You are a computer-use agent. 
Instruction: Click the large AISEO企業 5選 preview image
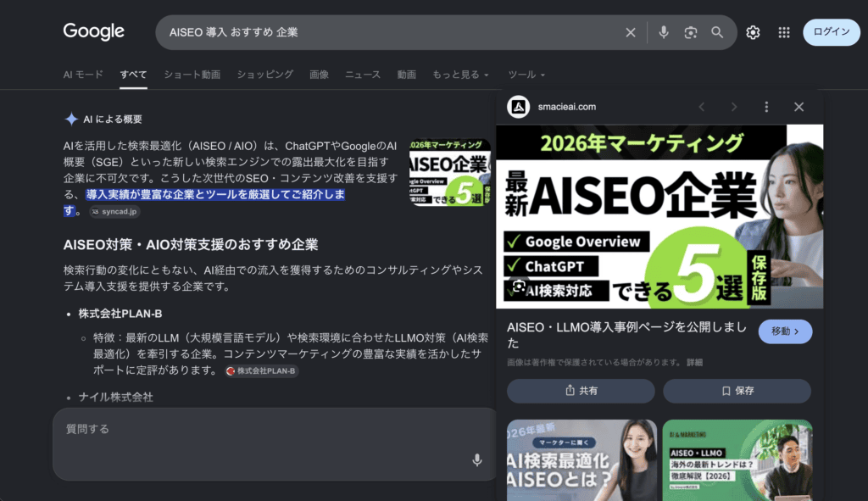(659, 216)
